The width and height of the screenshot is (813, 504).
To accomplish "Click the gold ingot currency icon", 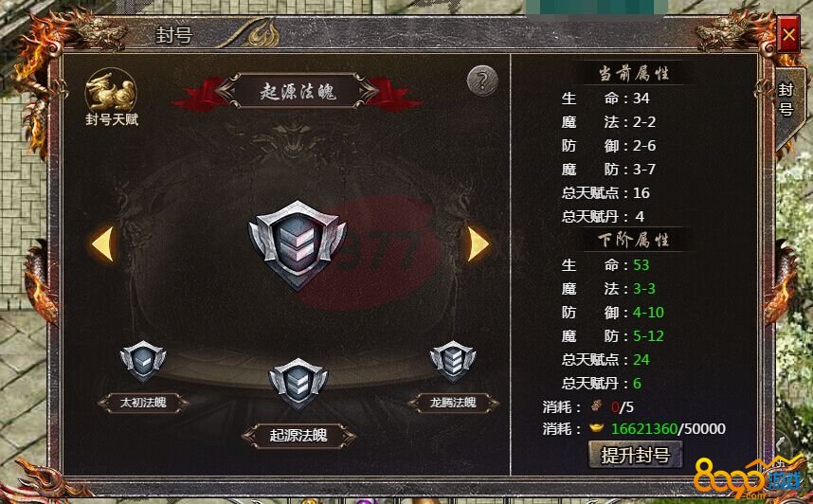I will pos(596,429).
